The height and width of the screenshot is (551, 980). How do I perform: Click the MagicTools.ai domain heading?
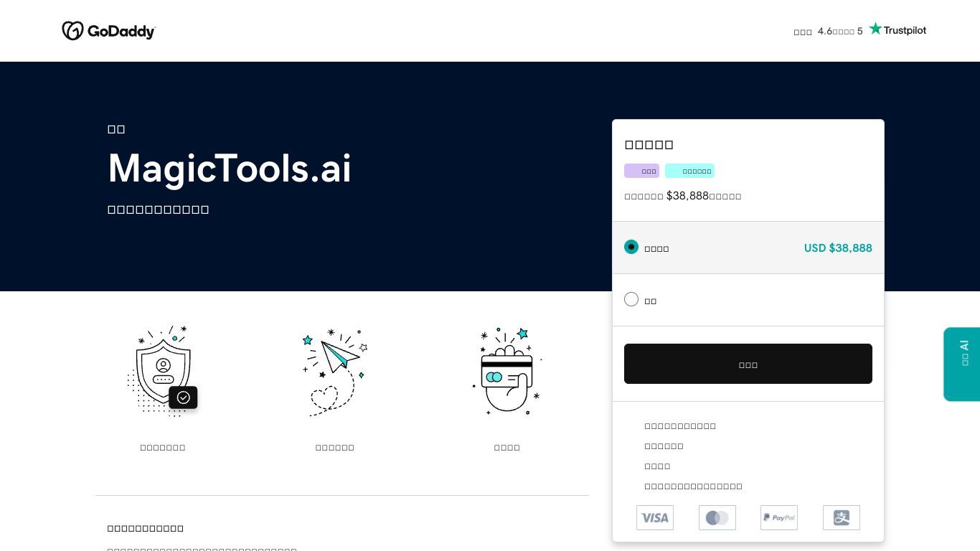pyautogui.click(x=230, y=169)
